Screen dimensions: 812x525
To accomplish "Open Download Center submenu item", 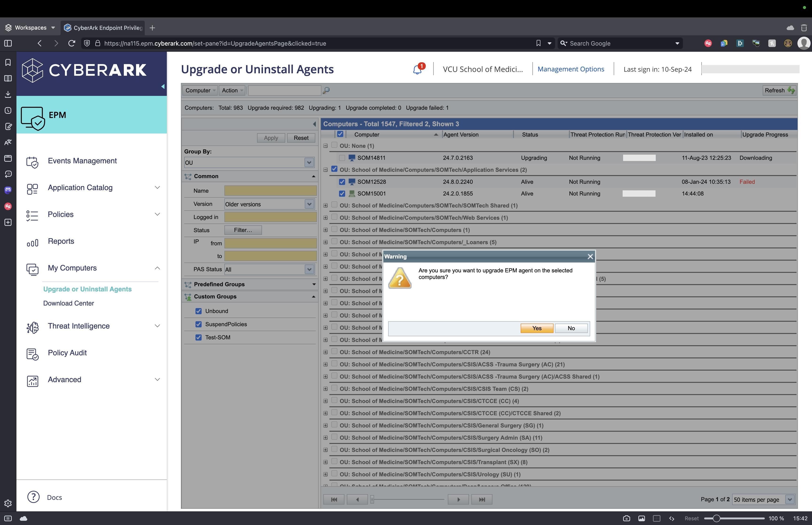I will click(x=69, y=303).
